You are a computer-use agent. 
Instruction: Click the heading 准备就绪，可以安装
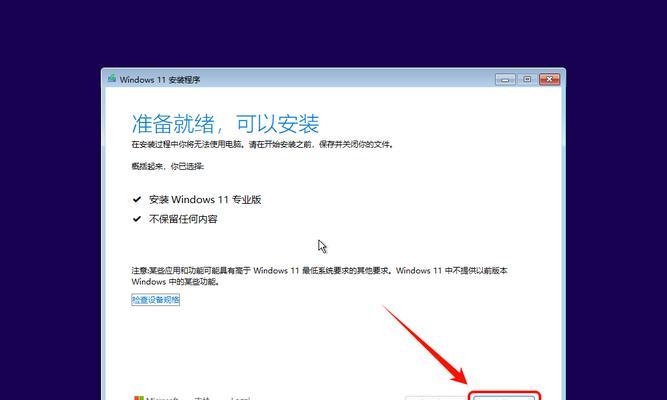[225, 124]
